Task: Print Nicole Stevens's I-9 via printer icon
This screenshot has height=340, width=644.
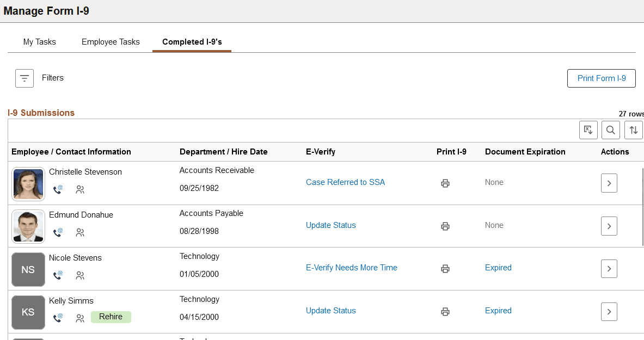Action: click(445, 269)
